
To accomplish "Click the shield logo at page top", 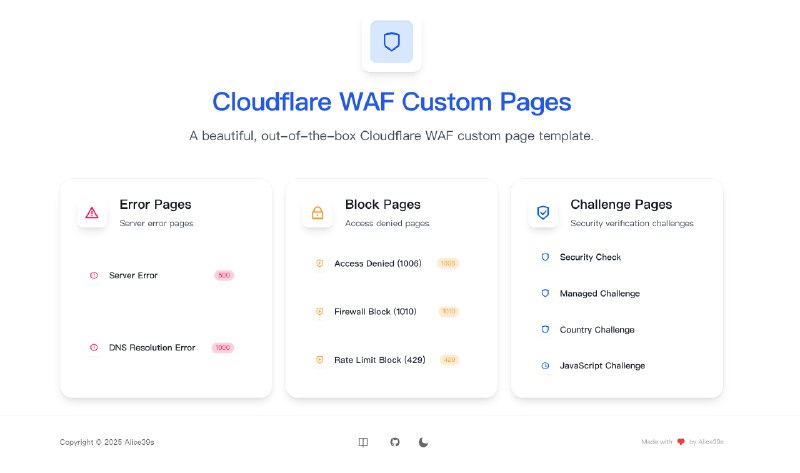I will pyautogui.click(x=391, y=42).
